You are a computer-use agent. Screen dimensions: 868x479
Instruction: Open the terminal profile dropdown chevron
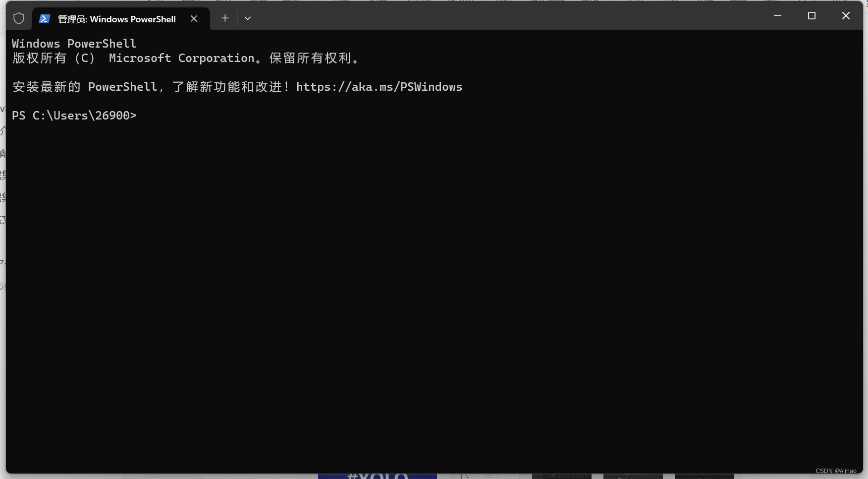coord(248,18)
